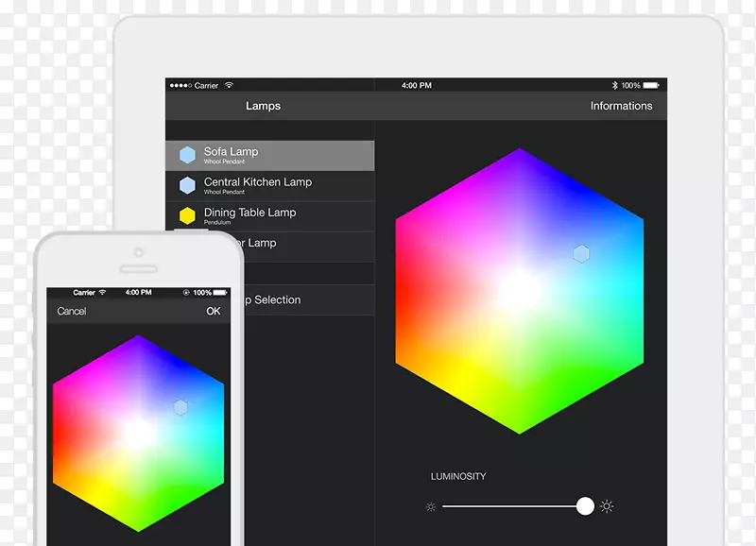Click the phone orientation lock status icon
The height and width of the screenshot is (546, 756).
(x=186, y=293)
